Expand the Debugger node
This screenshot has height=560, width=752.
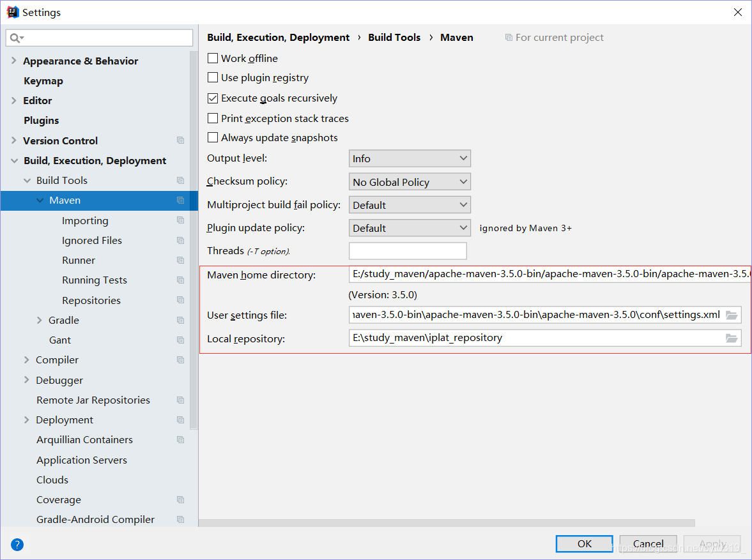pos(27,380)
